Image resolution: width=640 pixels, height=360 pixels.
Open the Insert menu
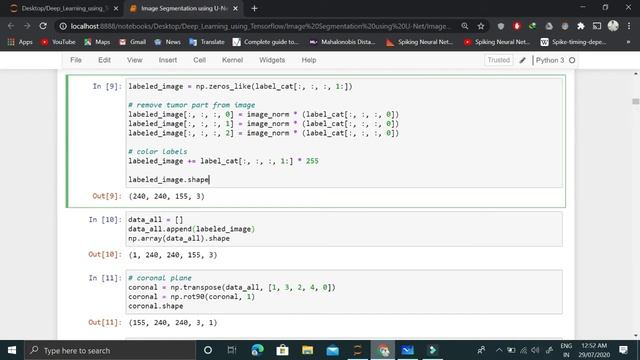168,60
